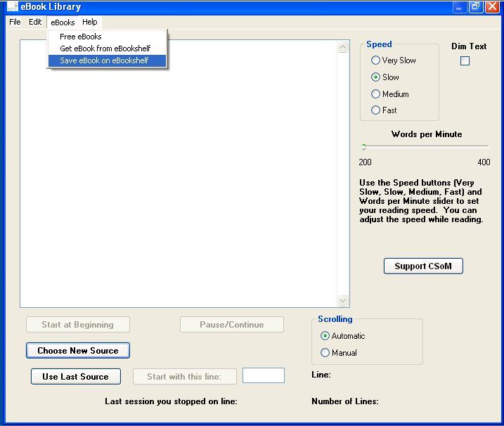Select Get eBook from eBookshelf
Image resolution: width=504 pixels, height=426 pixels.
coord(107,49)
